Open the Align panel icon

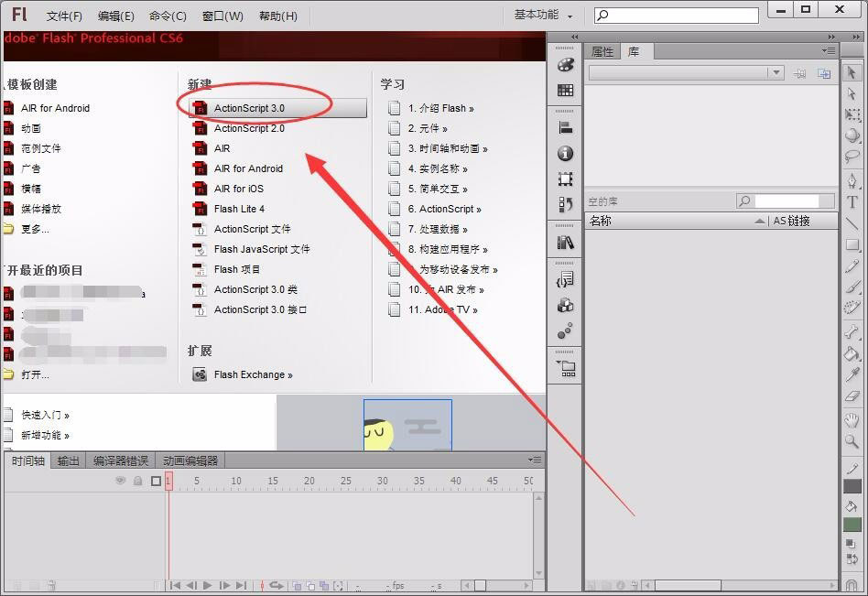(x=565, y=127)
